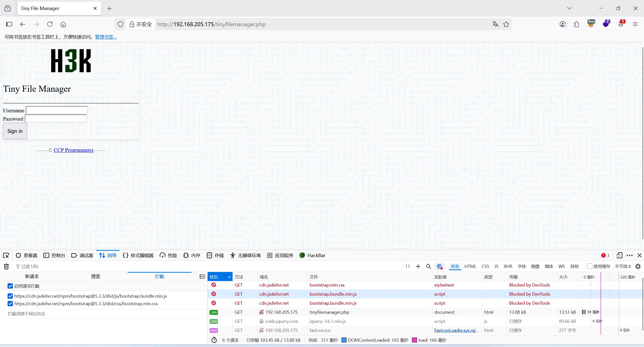The width and height of the screenshot is (644, 347).
Task: Open the CCP Programmers link
Action: point(73,150)
